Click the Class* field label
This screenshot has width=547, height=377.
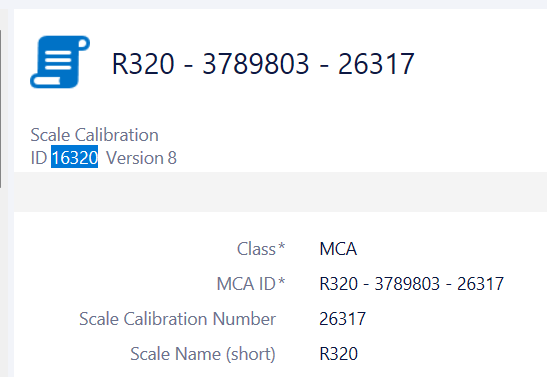click(x=261, y=249)
